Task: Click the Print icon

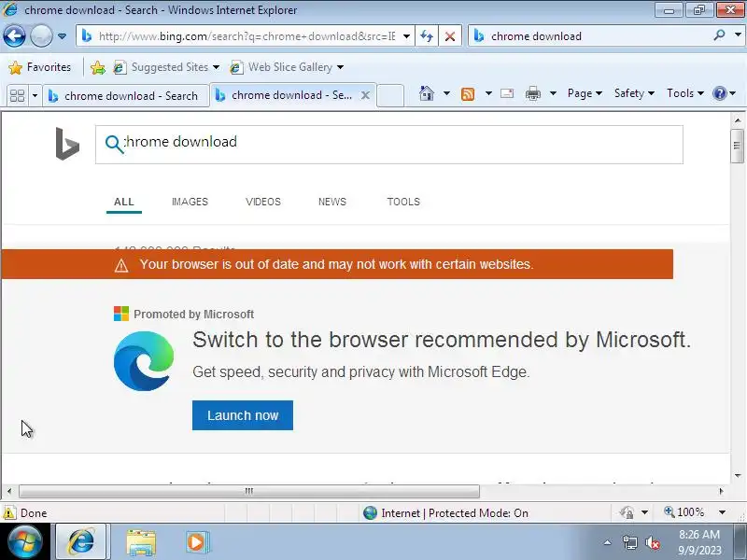Action: 532,94
